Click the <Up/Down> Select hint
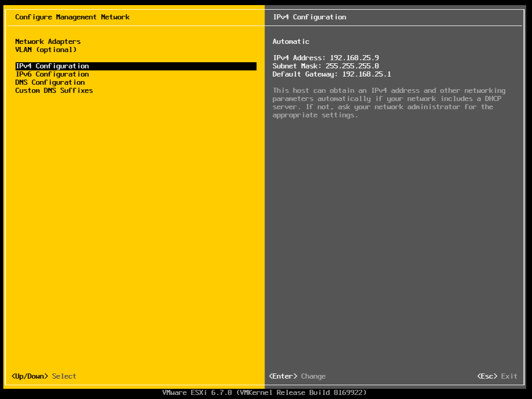532x399 pixels. coord(44,376)
